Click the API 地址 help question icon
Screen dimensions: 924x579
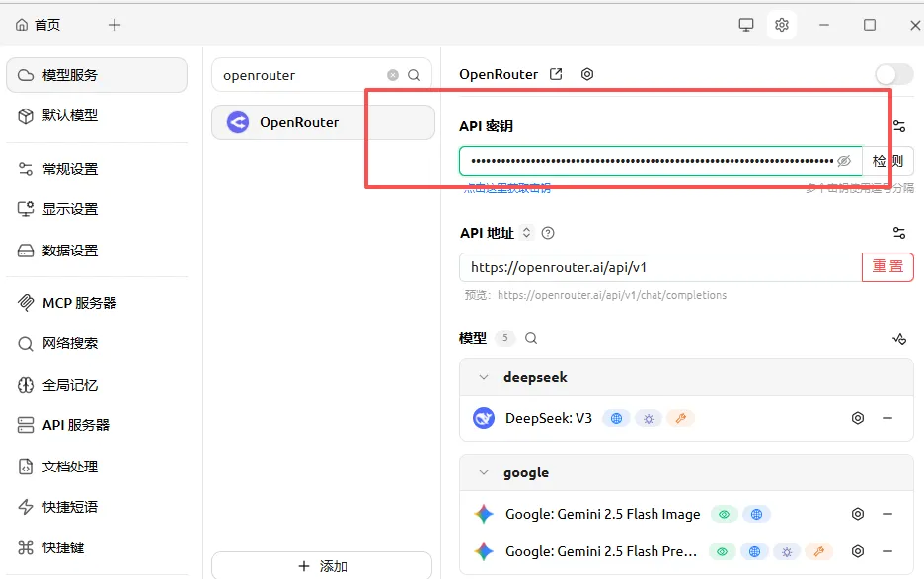pos(548,233)
